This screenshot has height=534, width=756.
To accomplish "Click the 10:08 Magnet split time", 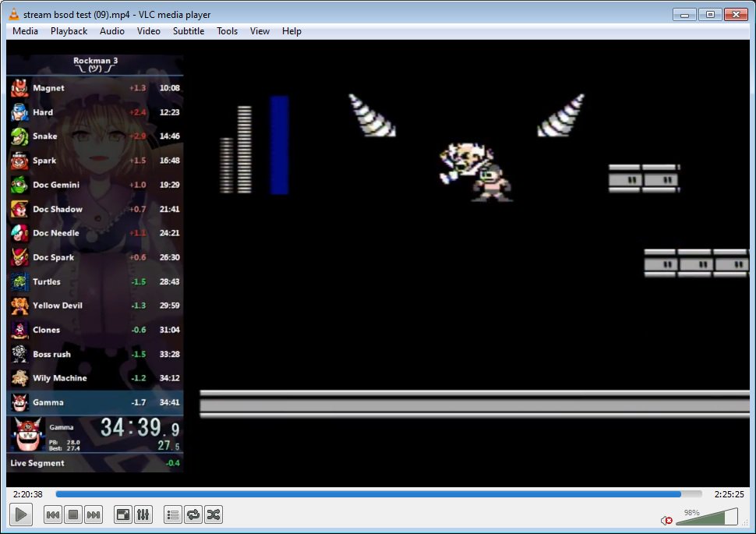I will (169, 88).
